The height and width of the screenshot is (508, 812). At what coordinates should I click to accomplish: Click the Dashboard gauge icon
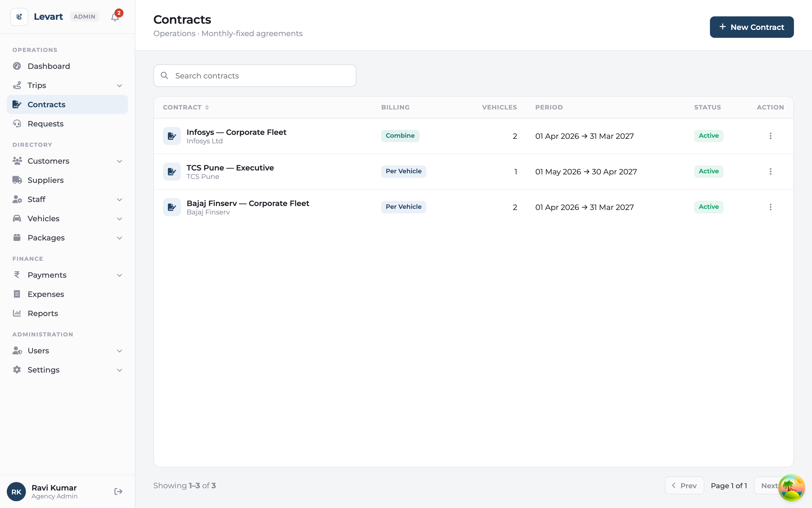(17, 66)
